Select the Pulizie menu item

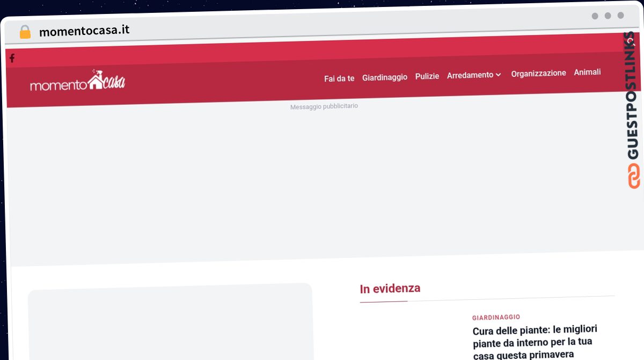427,76
